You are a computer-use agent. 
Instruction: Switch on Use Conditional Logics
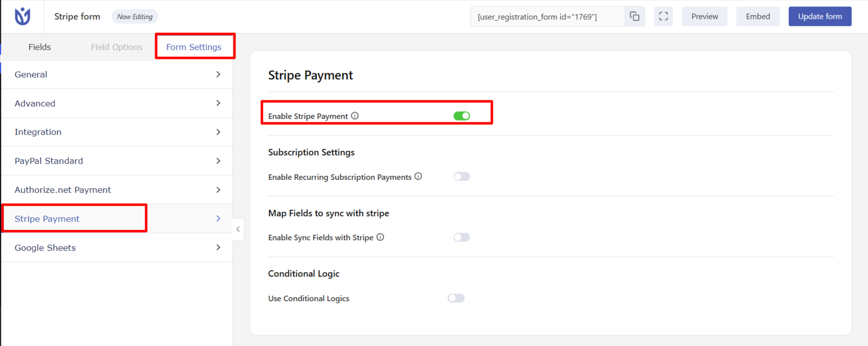(456, 298)
